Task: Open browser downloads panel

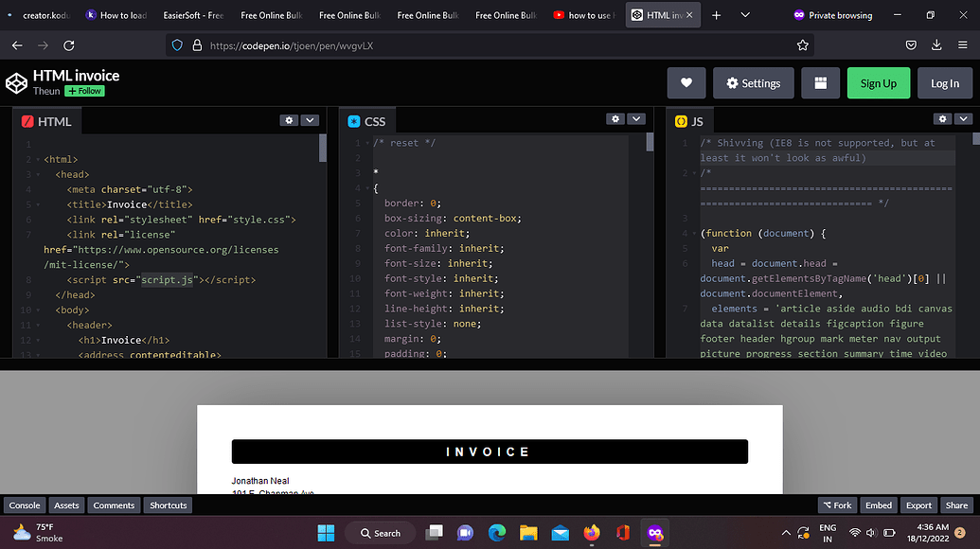Action: [x=936, y=45]
